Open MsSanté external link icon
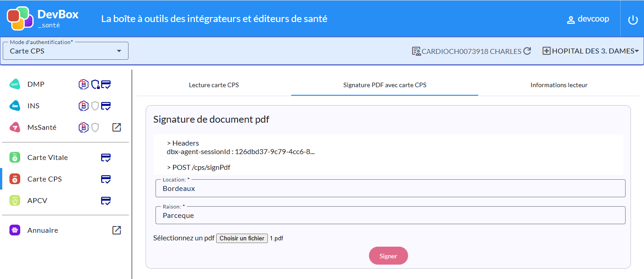Screen dimensions: 644x279 (116, 128)
